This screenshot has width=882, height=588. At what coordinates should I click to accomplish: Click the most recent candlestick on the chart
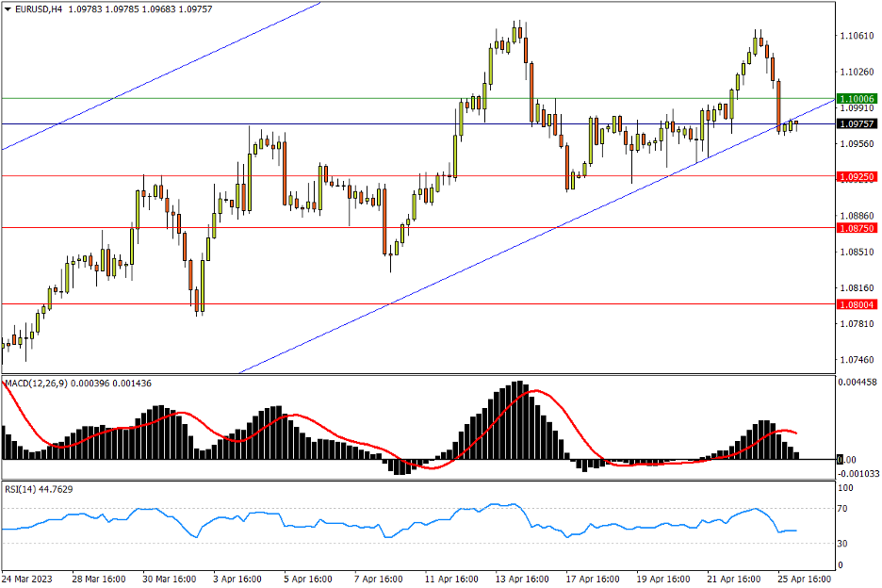click(796, 124)
